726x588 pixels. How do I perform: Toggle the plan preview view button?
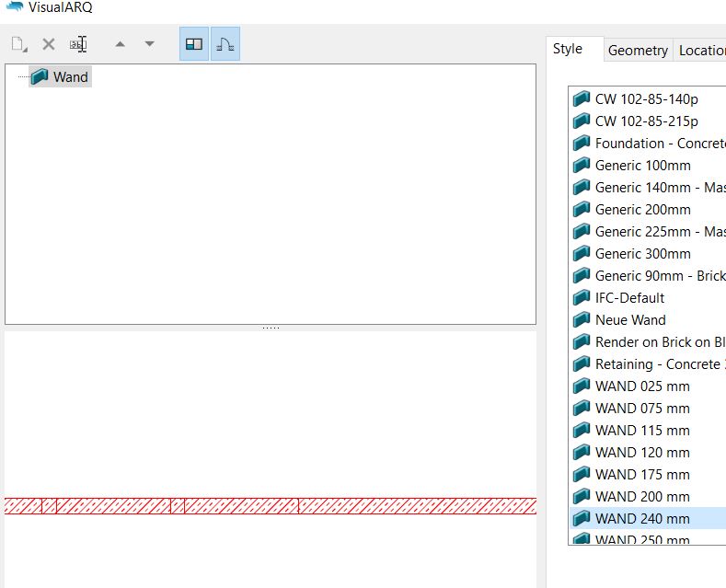[194, 44]
